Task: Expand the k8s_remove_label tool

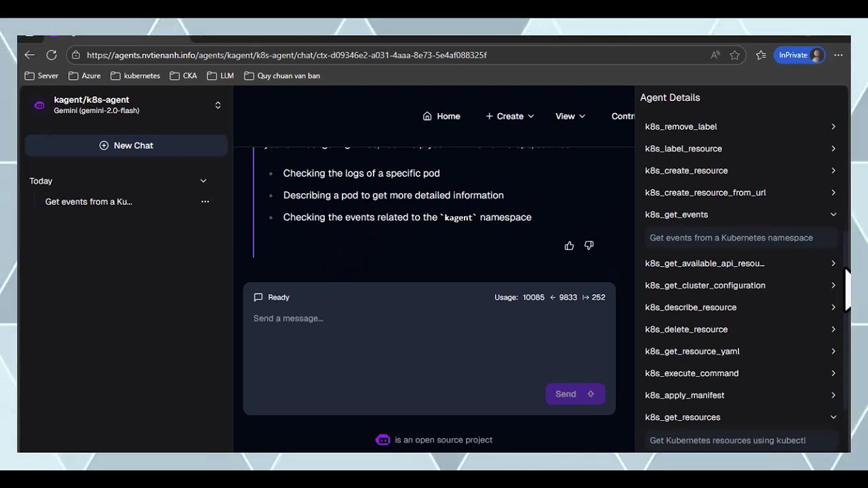Action: (741, 127)
